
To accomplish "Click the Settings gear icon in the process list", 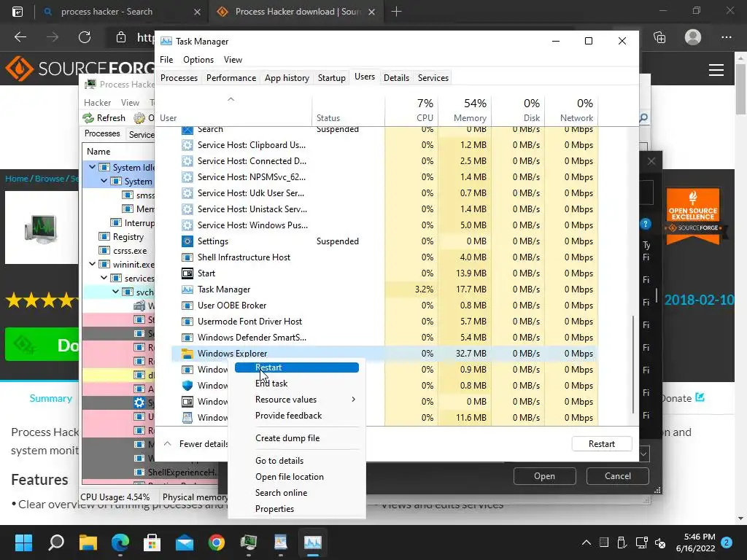I will pos(187,241).
